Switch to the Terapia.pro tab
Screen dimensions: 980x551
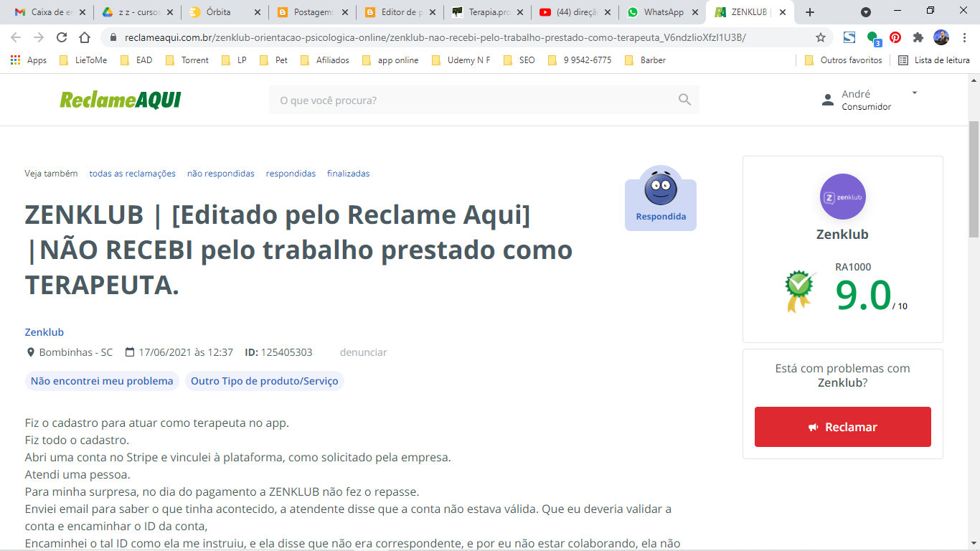pyautogui.click(x=486, y=12)
